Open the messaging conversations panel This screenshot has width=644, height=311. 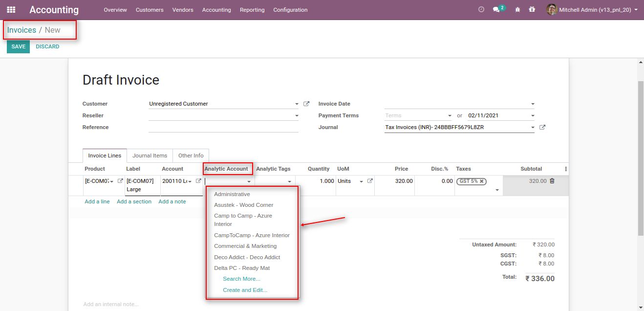pyautogui.click(x=495, y=9)
